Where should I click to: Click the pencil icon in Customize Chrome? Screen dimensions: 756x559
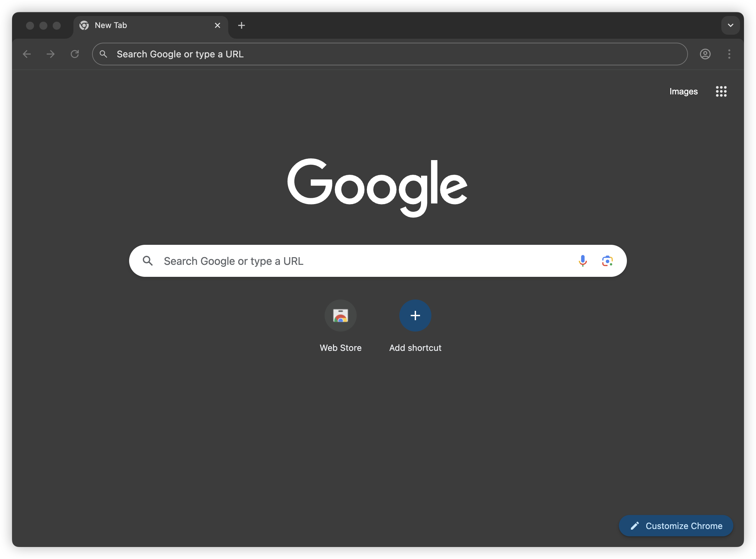635,526
